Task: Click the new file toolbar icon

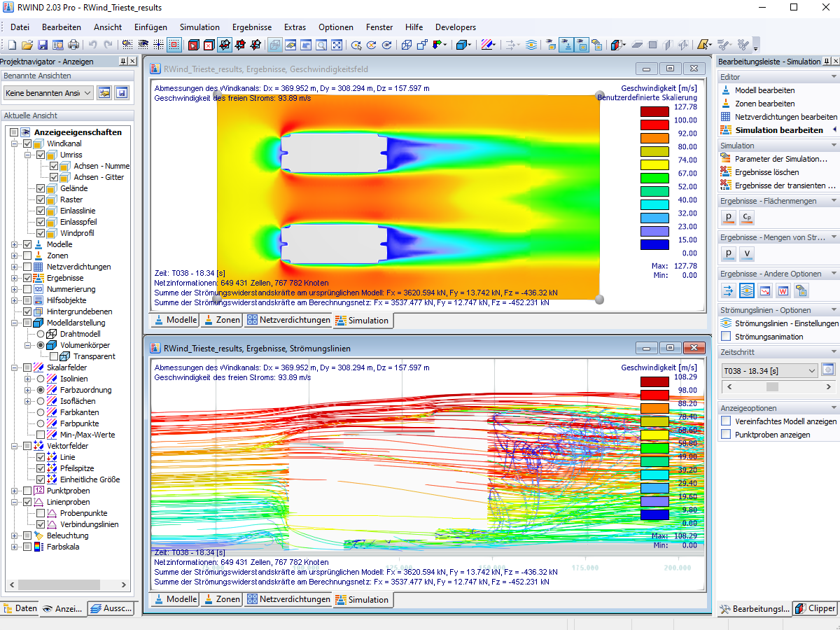Action: (x=13, y=45)
